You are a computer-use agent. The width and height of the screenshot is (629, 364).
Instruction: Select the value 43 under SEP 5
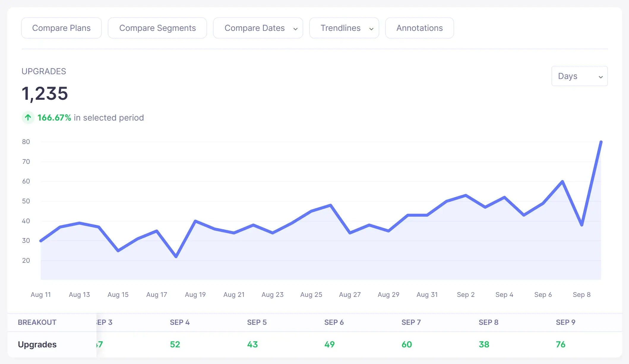tap(252, 344)
